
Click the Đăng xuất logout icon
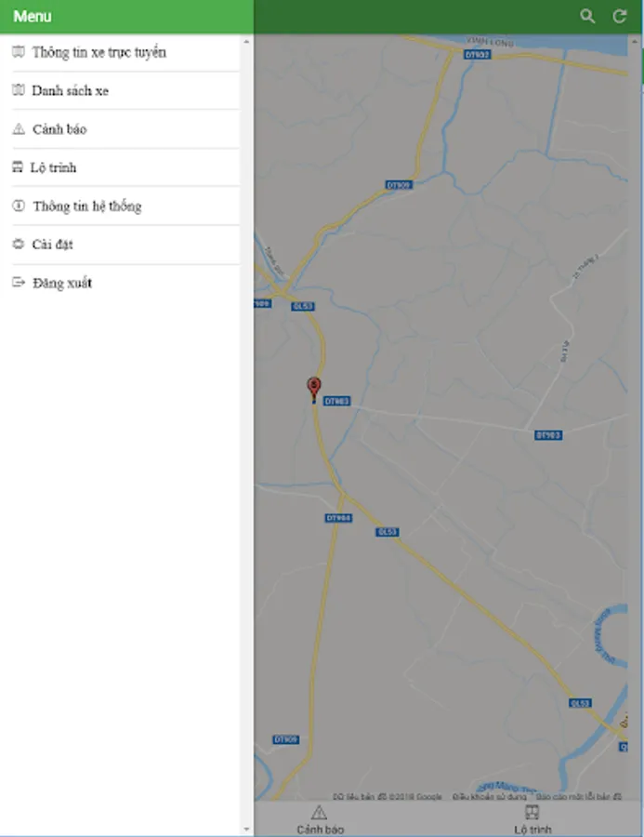click(17, 282)
